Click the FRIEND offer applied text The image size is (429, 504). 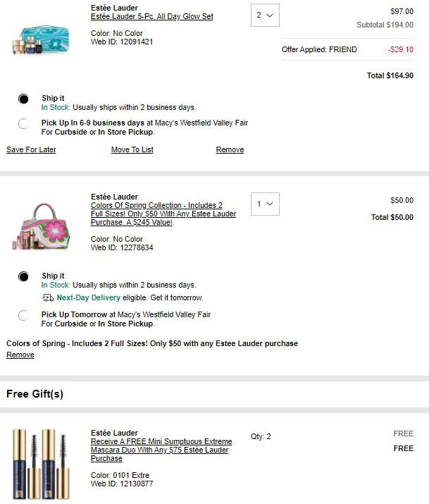pyautogui.click(x=319, y=49)
